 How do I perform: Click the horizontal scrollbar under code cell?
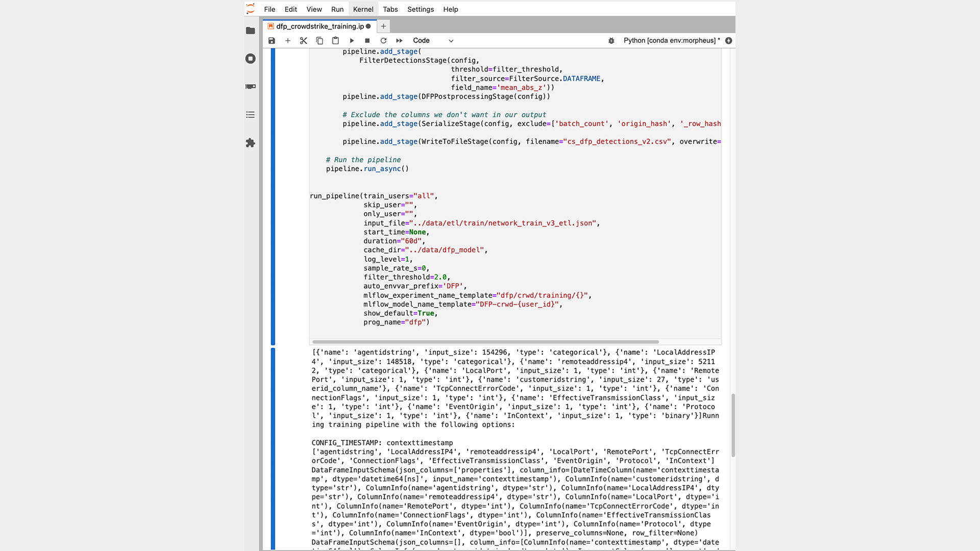485,342
